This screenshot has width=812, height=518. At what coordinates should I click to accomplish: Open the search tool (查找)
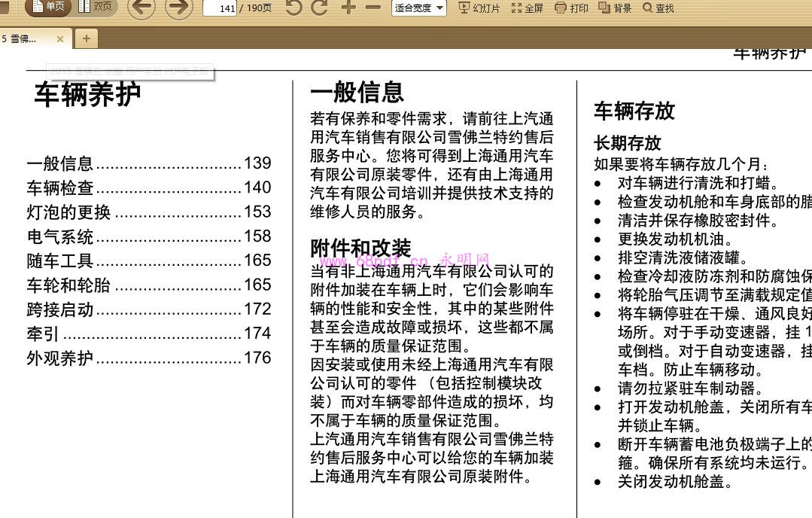pos(658,8)
